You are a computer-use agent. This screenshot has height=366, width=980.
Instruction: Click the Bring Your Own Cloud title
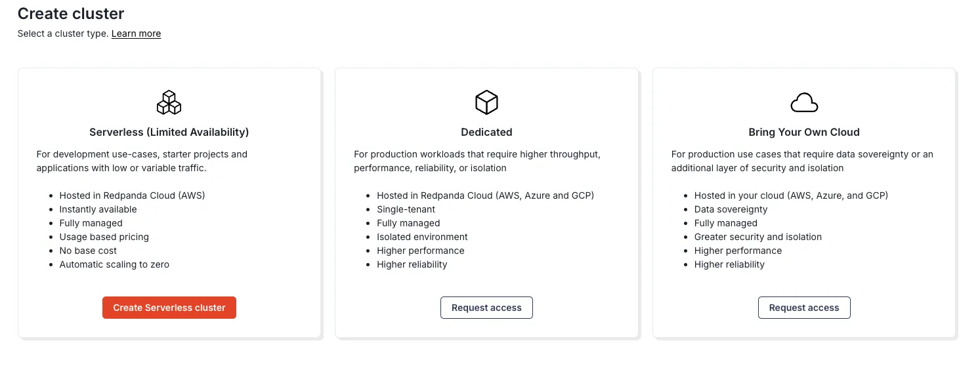[804, 132]
